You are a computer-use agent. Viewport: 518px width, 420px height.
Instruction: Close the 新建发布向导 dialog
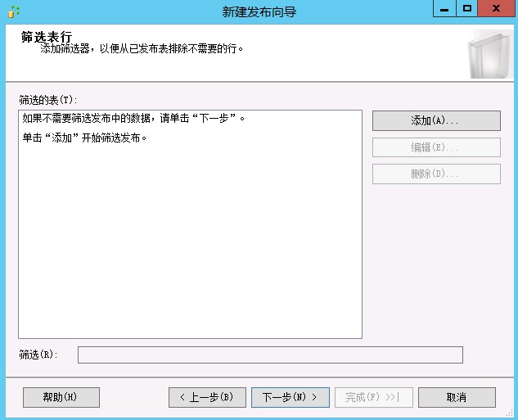coord(497,9)
